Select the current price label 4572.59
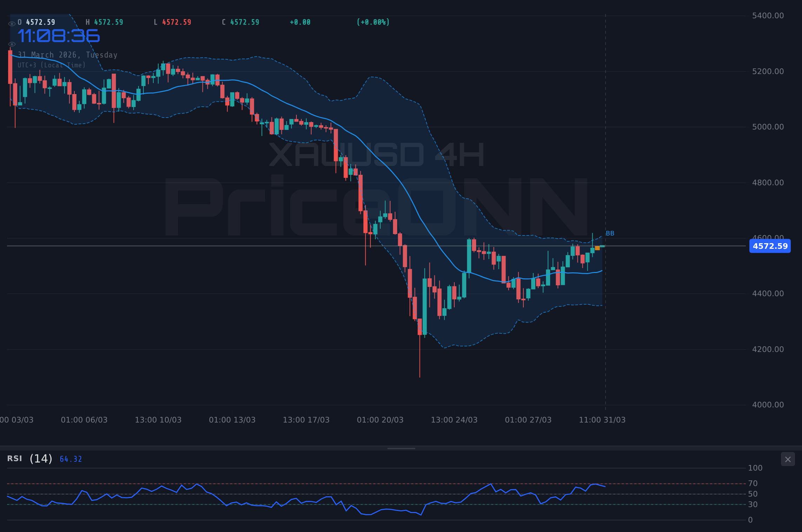This screenshot has width=802, height=532. tap(770, 246)
